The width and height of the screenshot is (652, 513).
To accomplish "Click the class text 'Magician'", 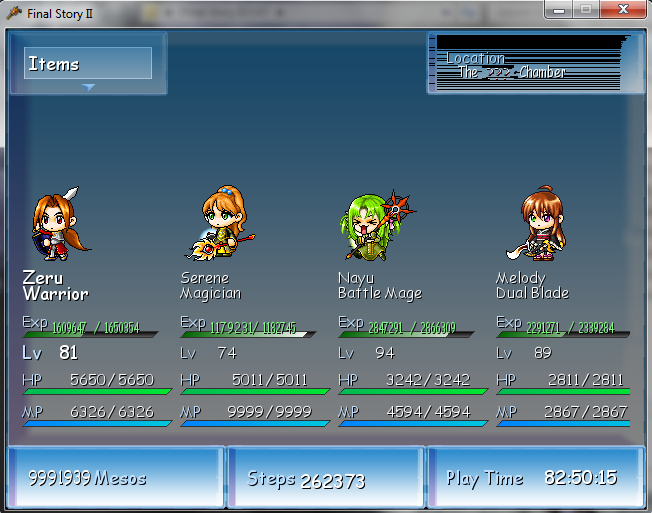I will [x=210, y=293].
